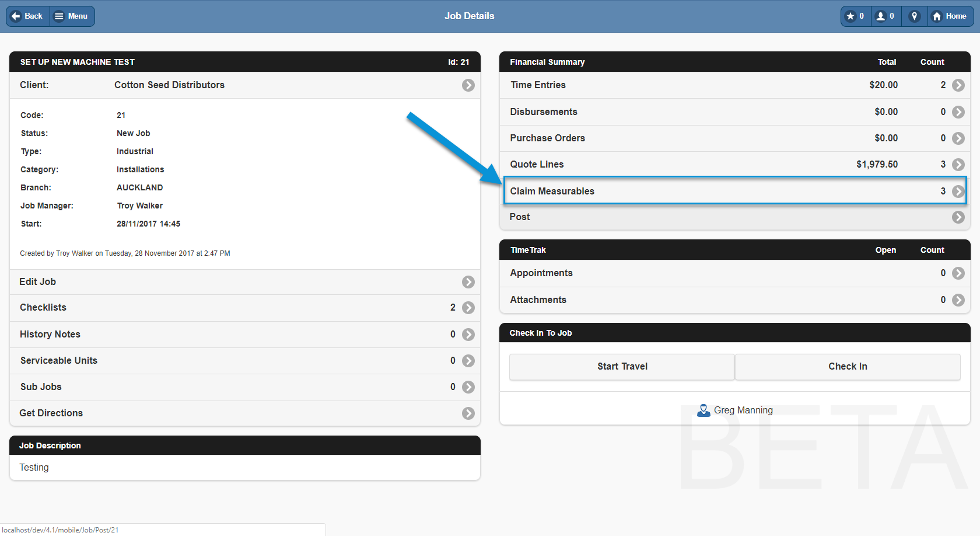980x536 pixels.
Task: Click the map location pin icon
Action: tap(915, 16)
